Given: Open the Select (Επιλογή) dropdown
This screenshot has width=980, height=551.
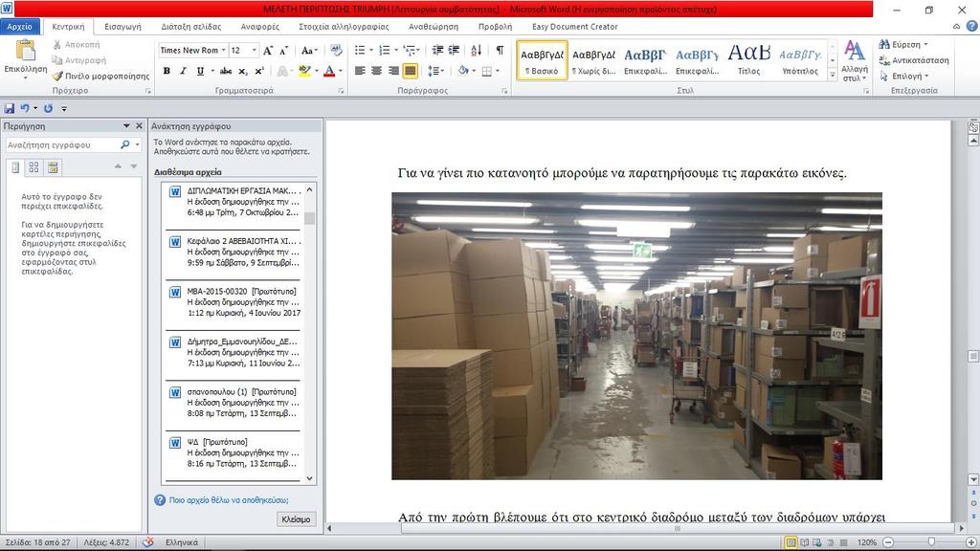Looking at the screenshot, I should pos(903,76).
